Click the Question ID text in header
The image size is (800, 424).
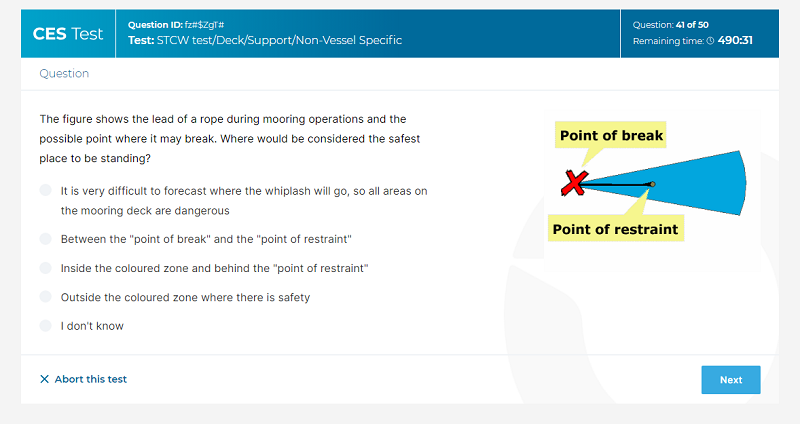pyautogui.click(x=176, y=24)
